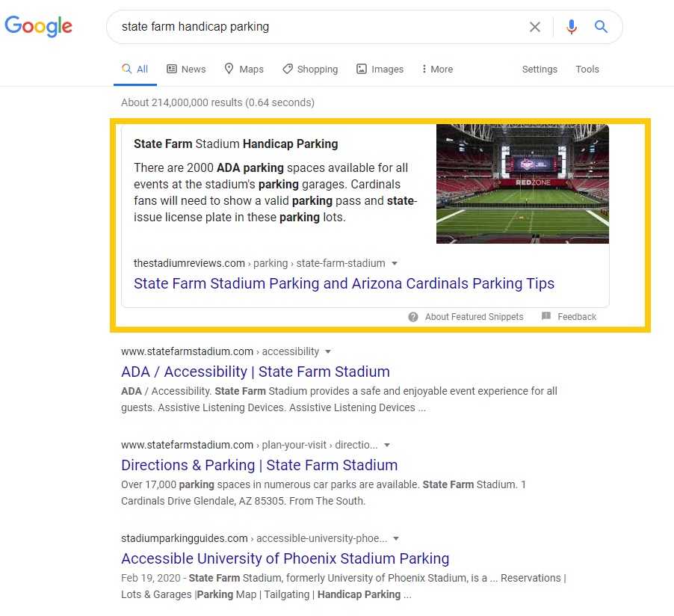Viewport: 674px width, 616px height.
Task: Expand the arrow beside statefarmstadium.com accessibility URL
Action: (328, 352)
